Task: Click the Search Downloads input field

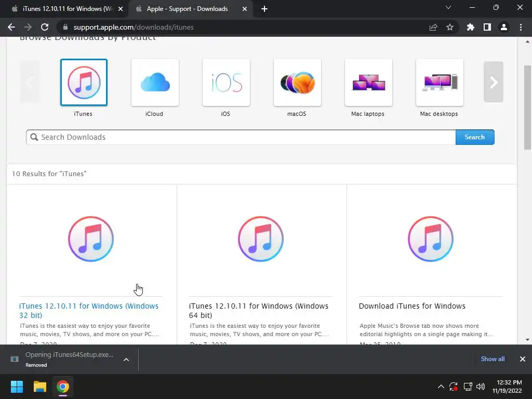Action: tap(241, 137)
